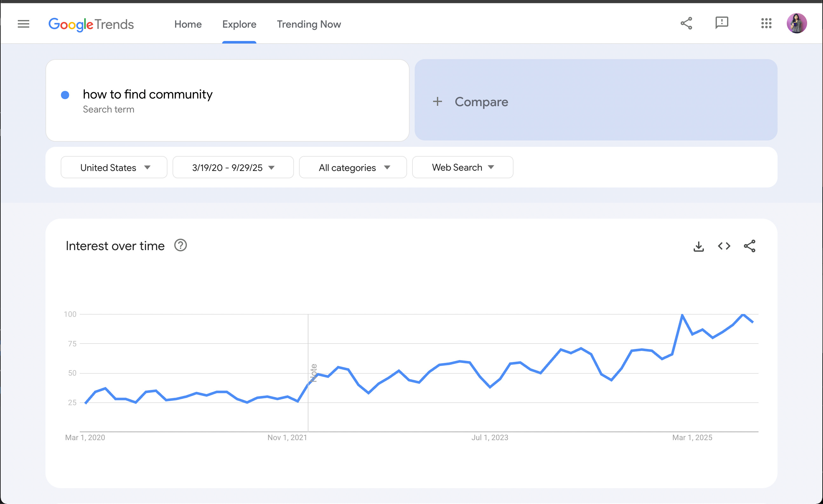Click the account profile avatar
Screen dimensions: 823x504
tap(797, 24)
